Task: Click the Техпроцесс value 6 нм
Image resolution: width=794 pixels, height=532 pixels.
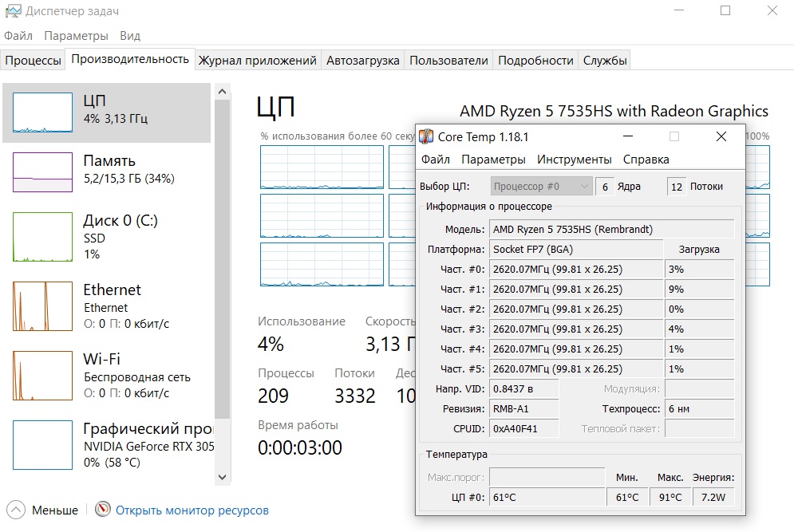Action: click(699, 408)
